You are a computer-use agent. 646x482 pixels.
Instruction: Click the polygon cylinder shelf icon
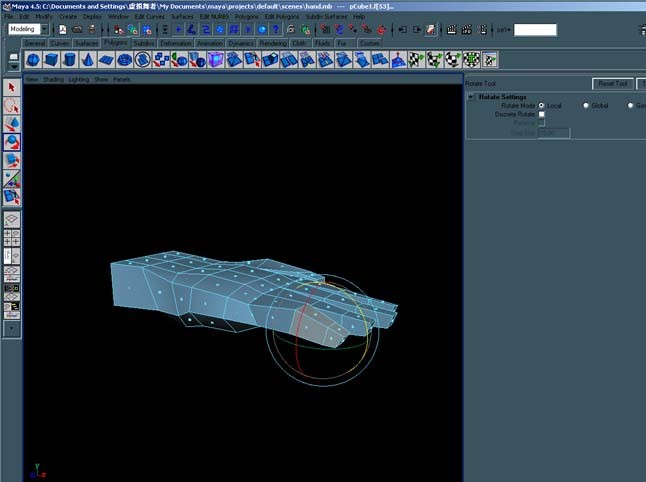coord(69,60)
